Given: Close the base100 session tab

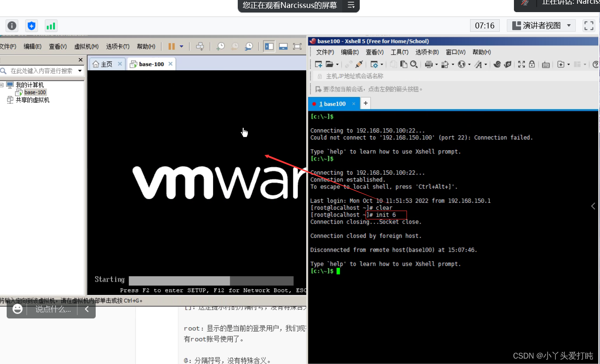Looking at the screenshot, I should click(353, 104).
